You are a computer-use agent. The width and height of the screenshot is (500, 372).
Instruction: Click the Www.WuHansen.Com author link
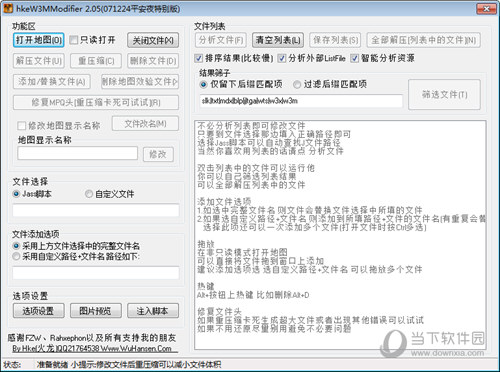tap(136, 349)
